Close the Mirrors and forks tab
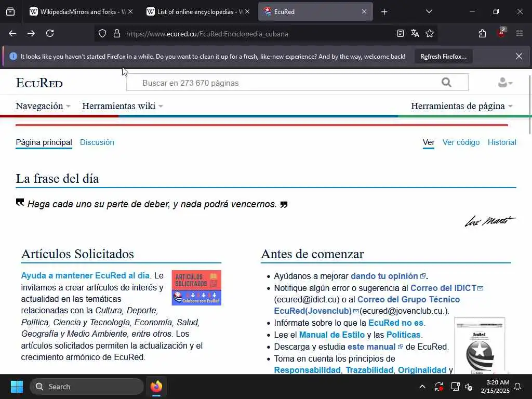This screenshot has width=532, height=399. (130, 11)
